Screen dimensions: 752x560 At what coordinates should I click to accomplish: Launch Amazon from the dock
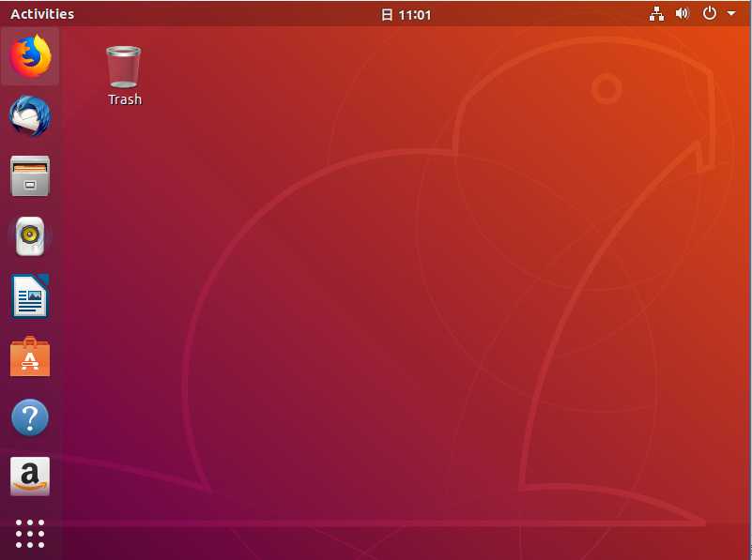click(30, 477)
